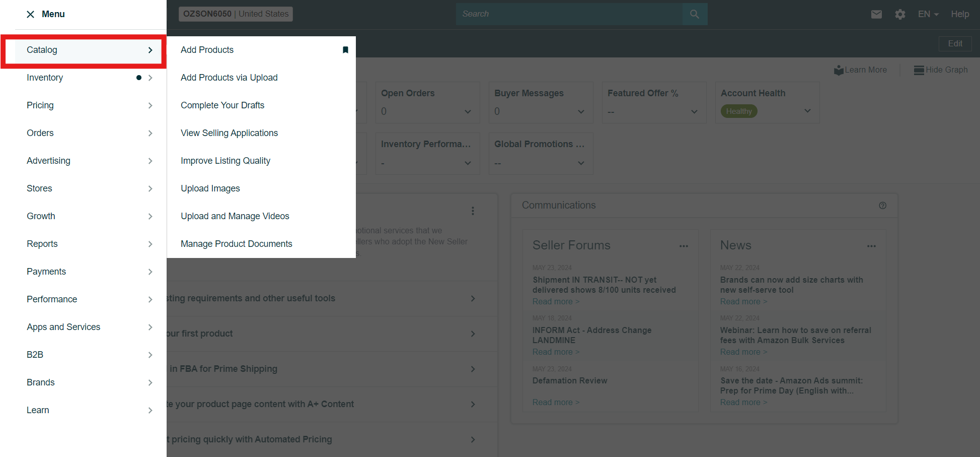
Task: Select Manage Product Documents
Action: click(237, 244)
